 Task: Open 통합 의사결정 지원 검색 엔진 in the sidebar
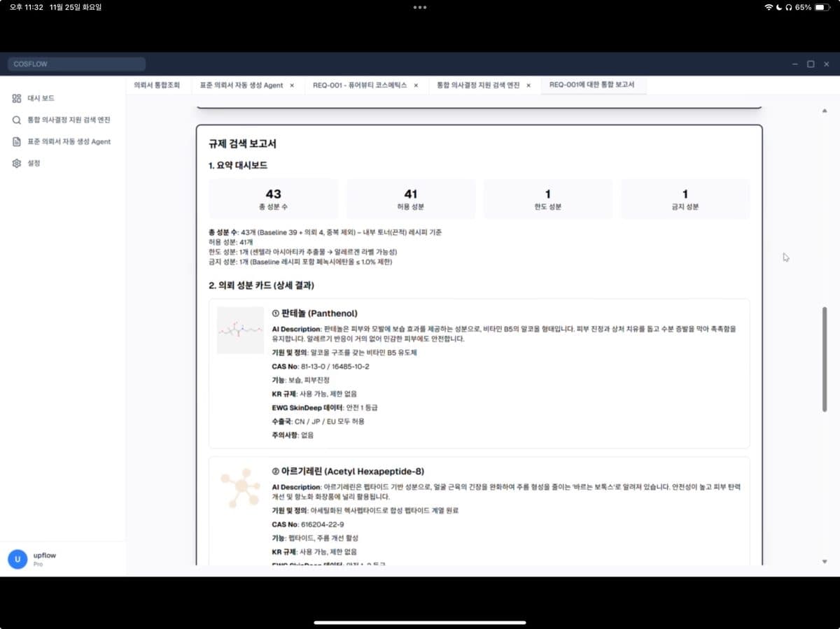pyautogui.click(x=69, y=120)
